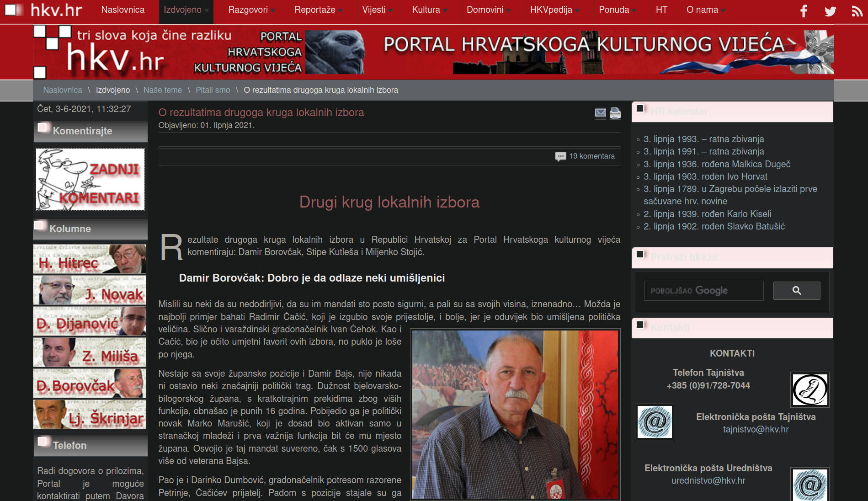Click the telephone contact icon
This screenshot has height=501, width=868.
(x=809, y=390)
